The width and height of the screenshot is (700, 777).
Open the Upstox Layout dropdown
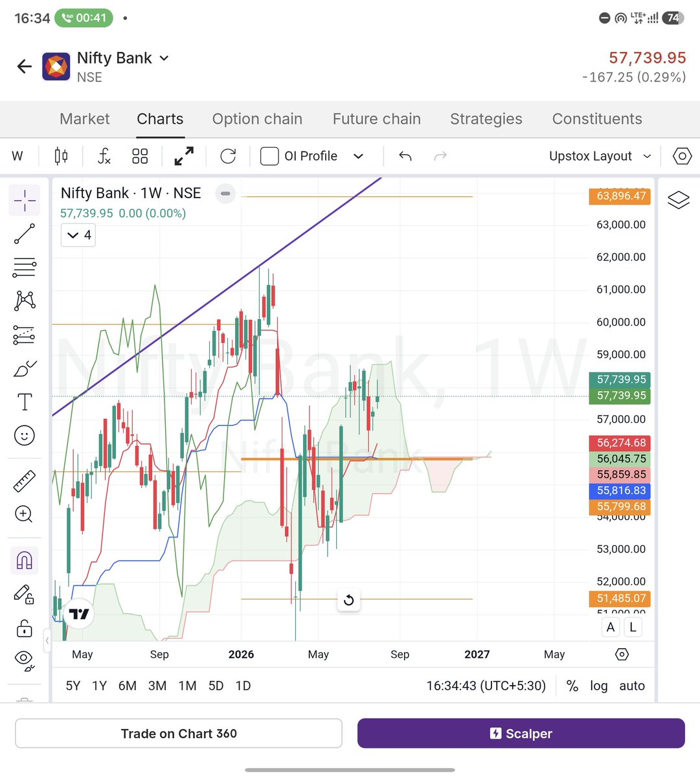click(x=600, y=156)
